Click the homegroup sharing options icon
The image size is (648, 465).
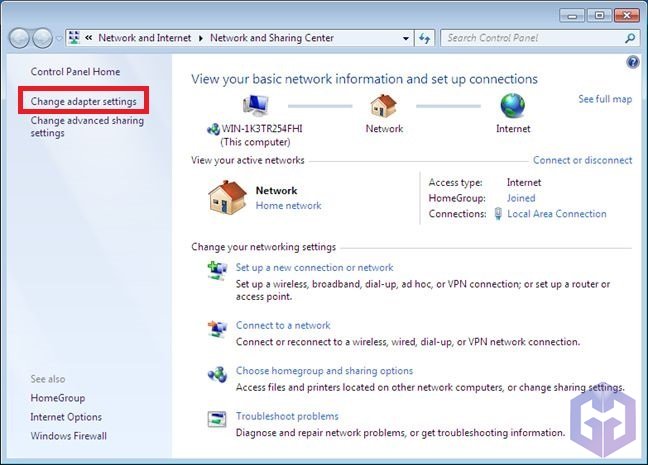[217, 374]
